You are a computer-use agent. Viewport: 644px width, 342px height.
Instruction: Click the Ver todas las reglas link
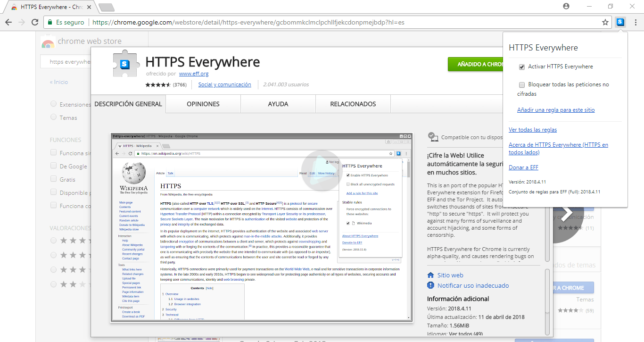coord(533,130)
